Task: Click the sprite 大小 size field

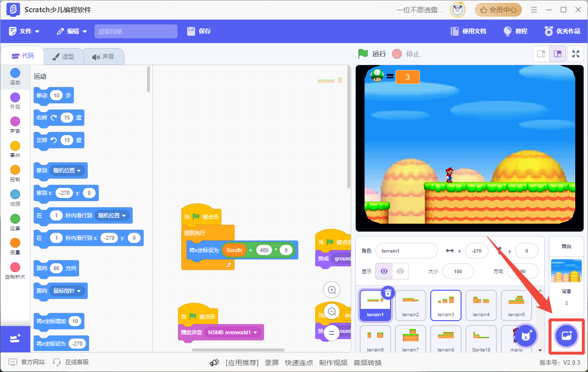Action: (x=458, y=271)
